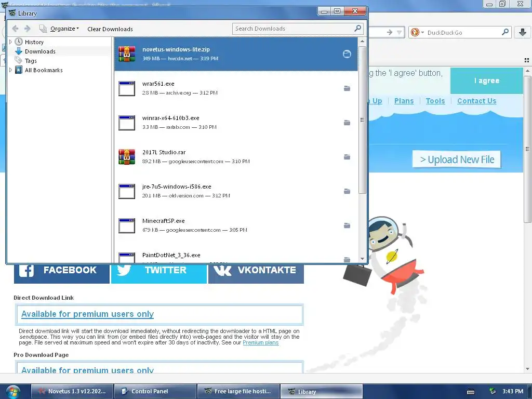Image resolution: width=532 pixels, height=399 pixels.
Task: Select novetus-windows-lite.zip download entry
Action: tap(236, 54)
